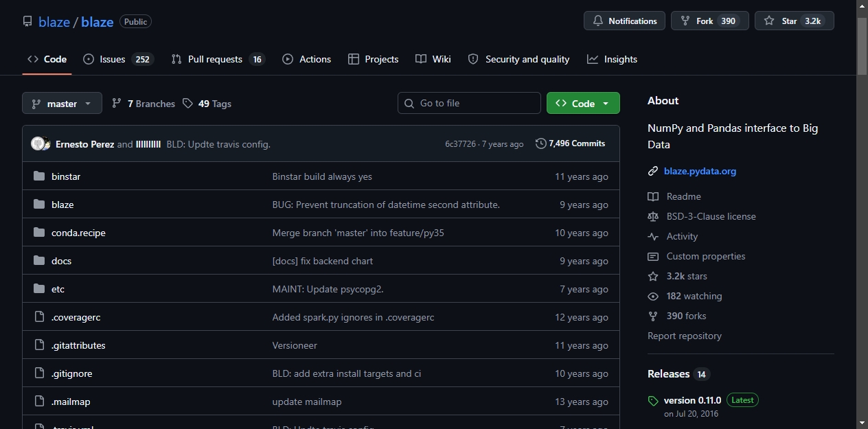The image size is (868, 429).
Task: Open the Pull requests tab
Action: [x=218, y=59]
